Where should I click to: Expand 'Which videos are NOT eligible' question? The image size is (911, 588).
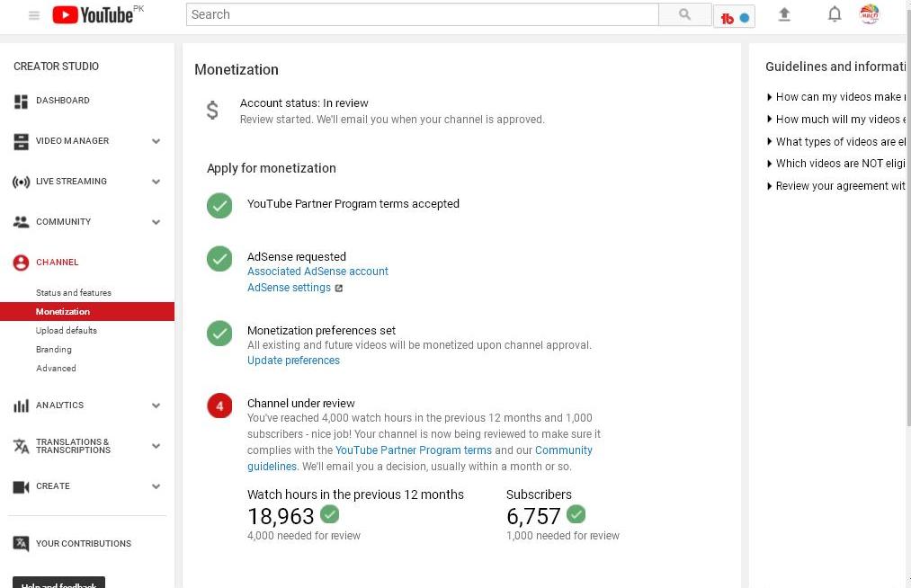835,164
